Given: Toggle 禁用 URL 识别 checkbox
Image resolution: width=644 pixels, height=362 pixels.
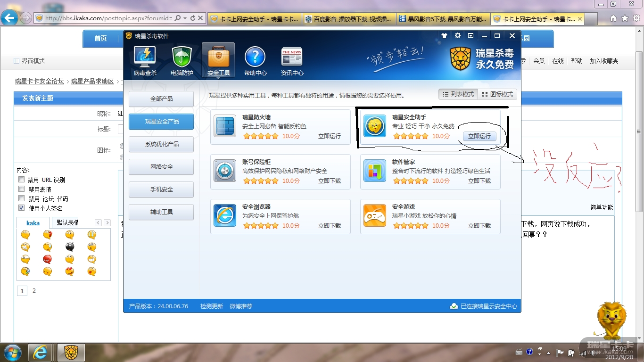Looking at the screenshot, I should 21,180.
